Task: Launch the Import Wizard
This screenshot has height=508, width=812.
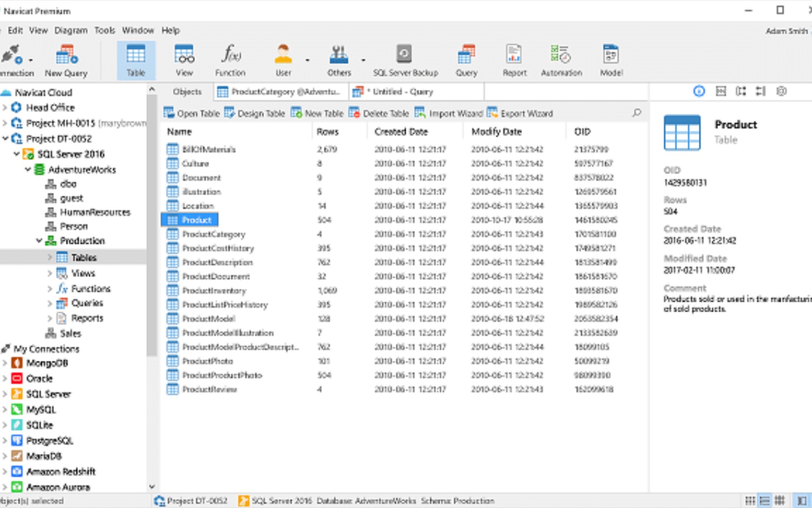Action: [449, 113]
